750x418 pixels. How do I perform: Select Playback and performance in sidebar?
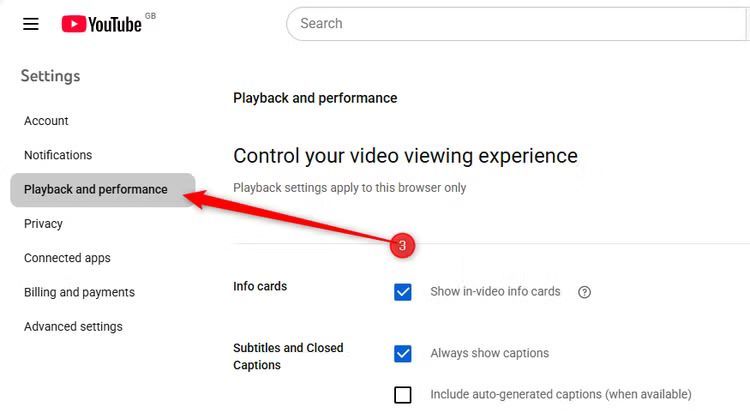96,189
